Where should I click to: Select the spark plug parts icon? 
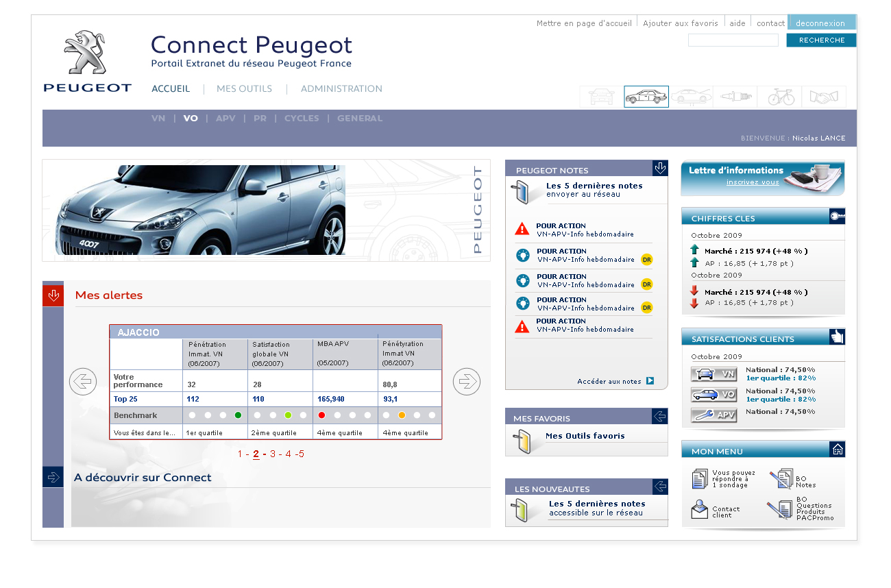coord(735,97)
